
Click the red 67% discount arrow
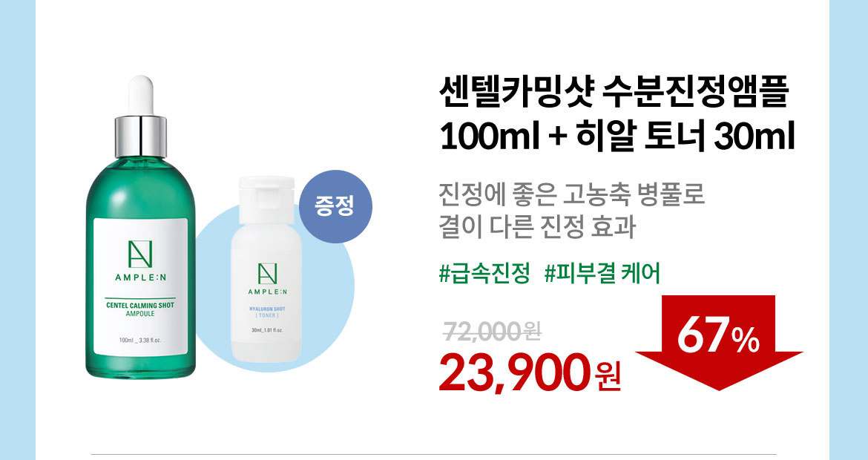[719, 342]
